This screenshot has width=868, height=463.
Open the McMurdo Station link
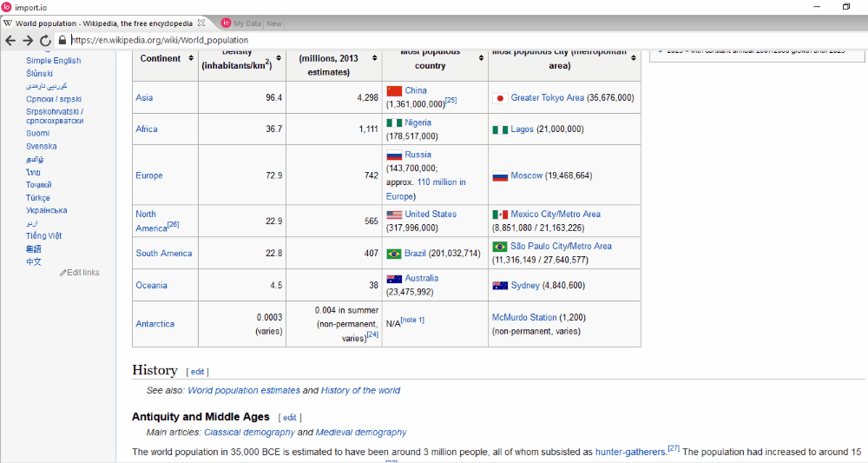tap(524, 317)
